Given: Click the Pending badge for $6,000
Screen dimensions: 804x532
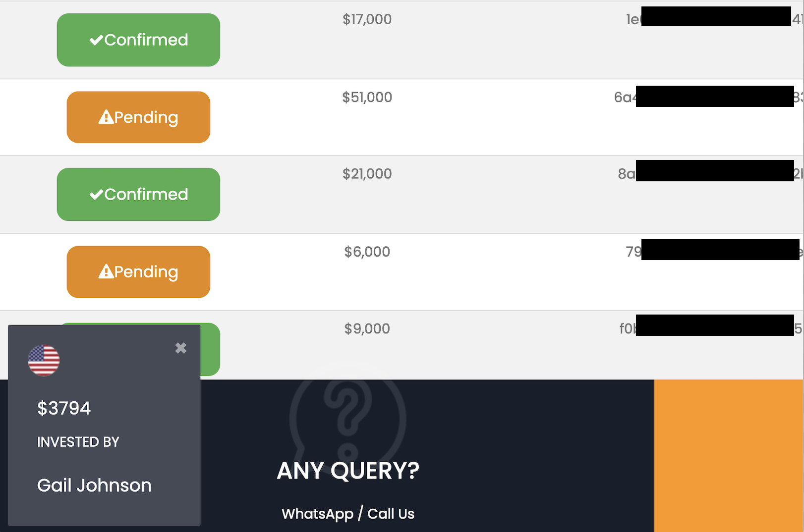Looking at the screenshot, I should coord(138,272).
